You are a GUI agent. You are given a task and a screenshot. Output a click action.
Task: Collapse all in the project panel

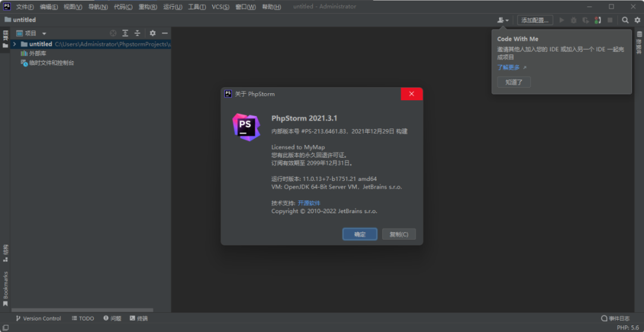tap(138, 33)
